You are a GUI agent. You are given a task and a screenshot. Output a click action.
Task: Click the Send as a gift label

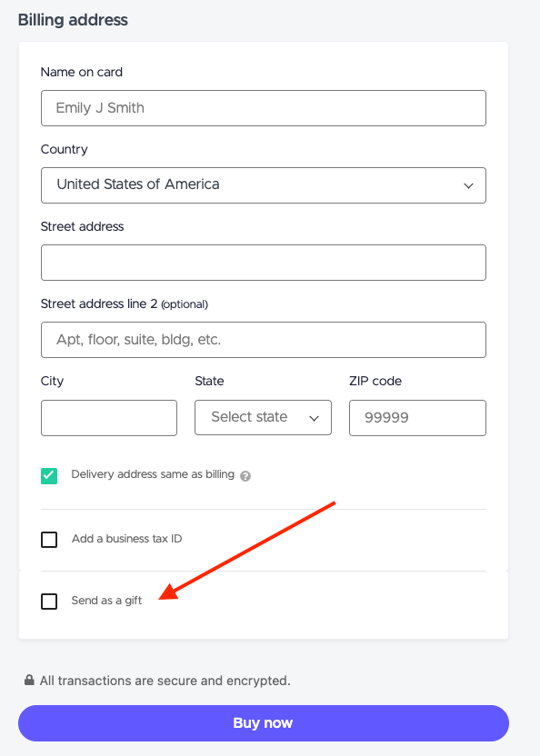click(106, 601)
